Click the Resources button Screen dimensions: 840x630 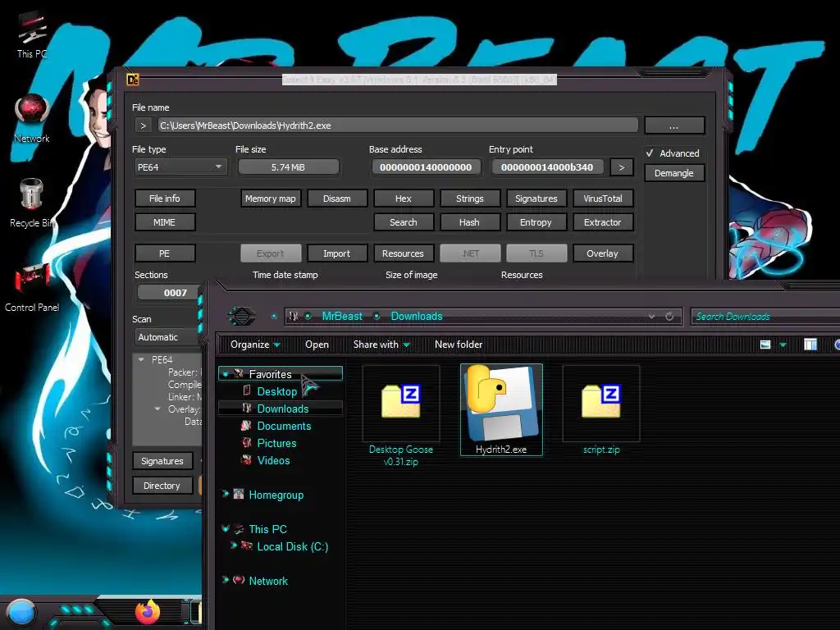(x=404, y=253)
